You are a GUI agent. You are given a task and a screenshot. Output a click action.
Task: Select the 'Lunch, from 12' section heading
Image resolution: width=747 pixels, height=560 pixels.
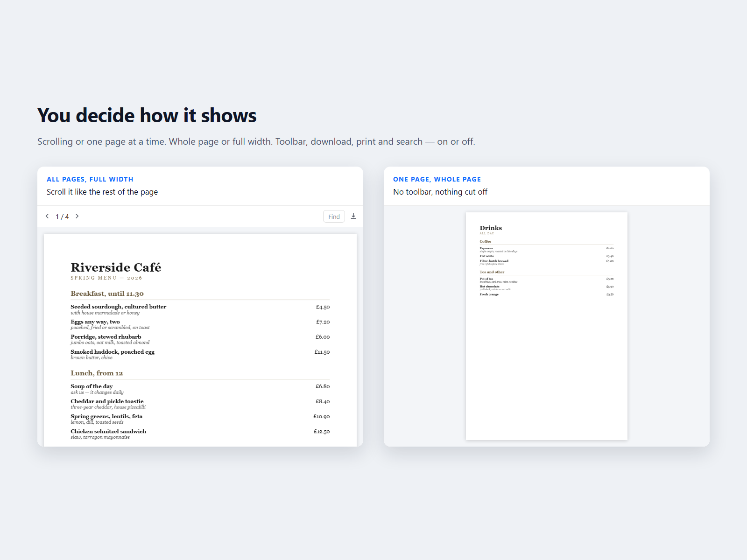click(x=97, y=373)
